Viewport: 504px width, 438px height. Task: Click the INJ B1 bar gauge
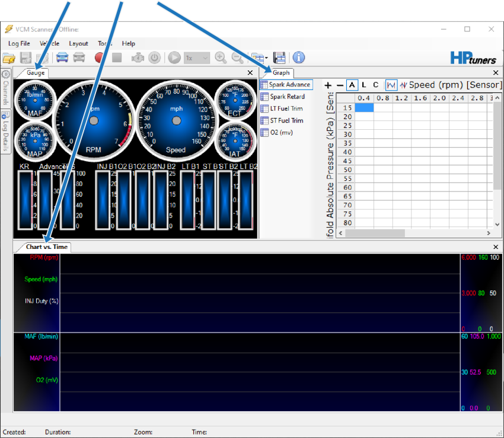pos(103,200)
